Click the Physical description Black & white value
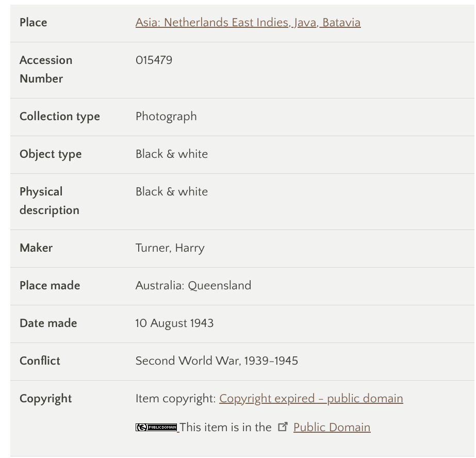476x458 pixels. point(172,192)
